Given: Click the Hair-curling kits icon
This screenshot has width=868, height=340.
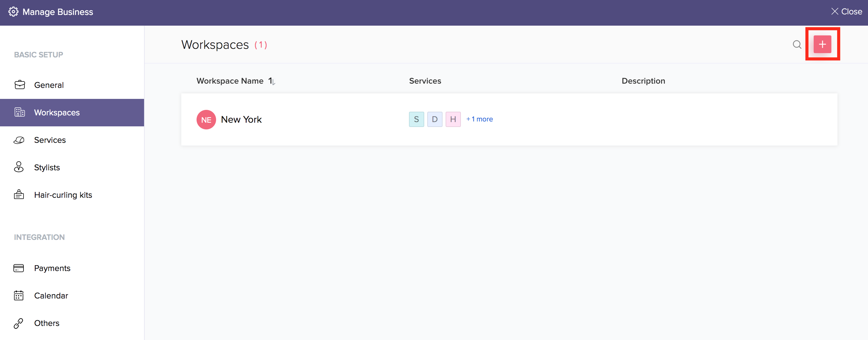Looking at the screenshot, I should click(x=19, y=195).
